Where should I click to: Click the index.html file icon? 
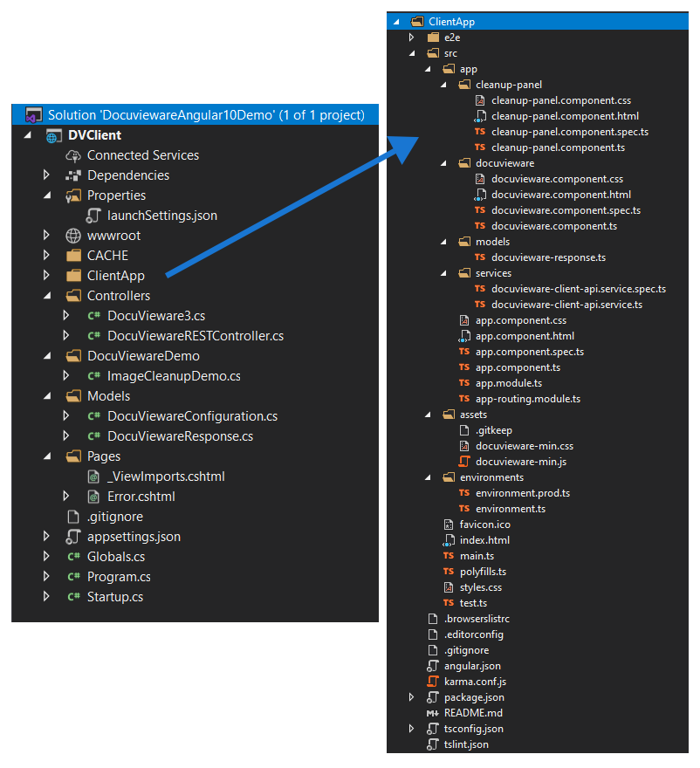(449, 540)
